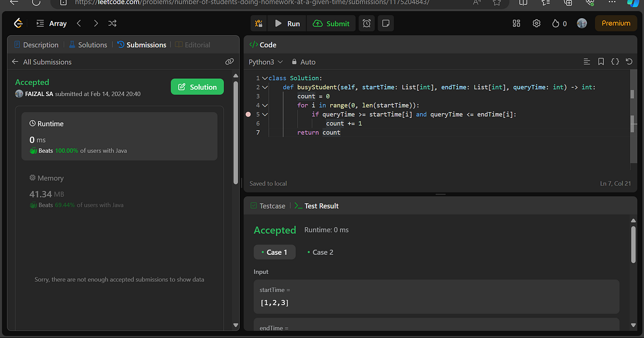Open the layout grid icon
644x338 pixels.
tap(516, 24)
